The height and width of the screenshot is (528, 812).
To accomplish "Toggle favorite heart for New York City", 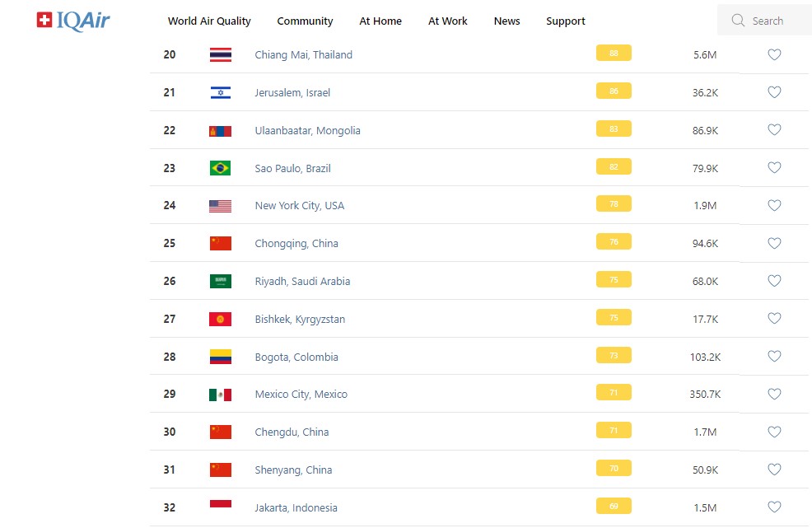I will tap(774, 206).
